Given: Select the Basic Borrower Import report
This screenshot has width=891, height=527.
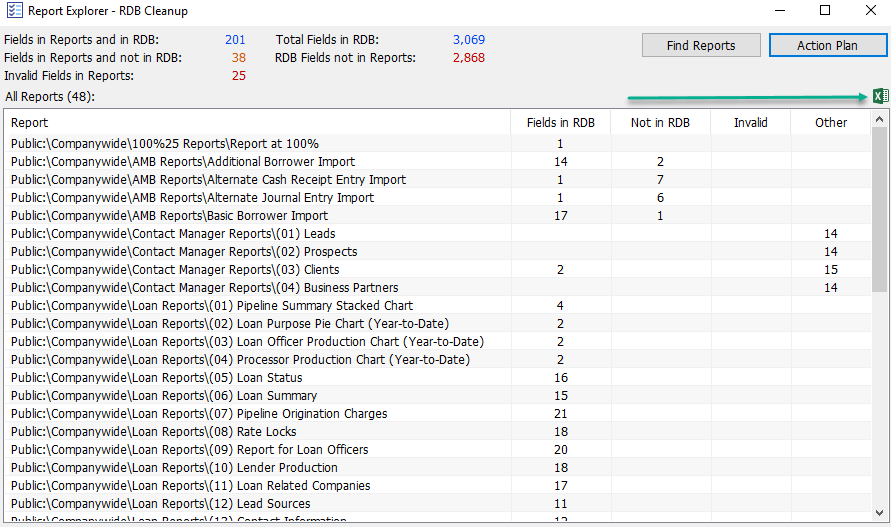Looking at the screenshot, I should point(169,216).
